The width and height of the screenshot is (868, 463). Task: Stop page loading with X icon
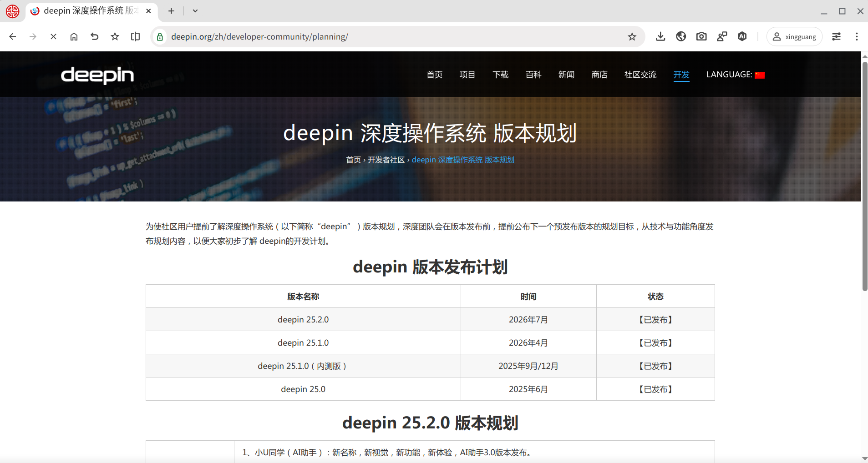coord(53,36)
